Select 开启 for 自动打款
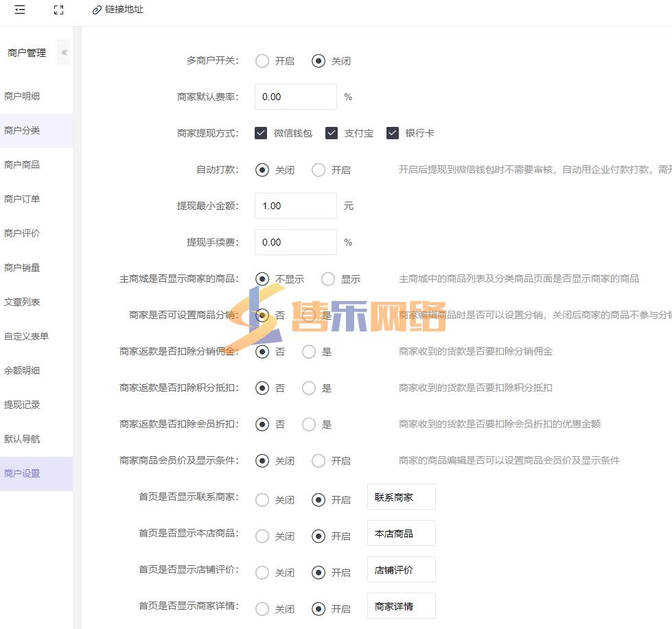Image resolution: width=672 pixels, height=629 pixels. pos(318,170)
